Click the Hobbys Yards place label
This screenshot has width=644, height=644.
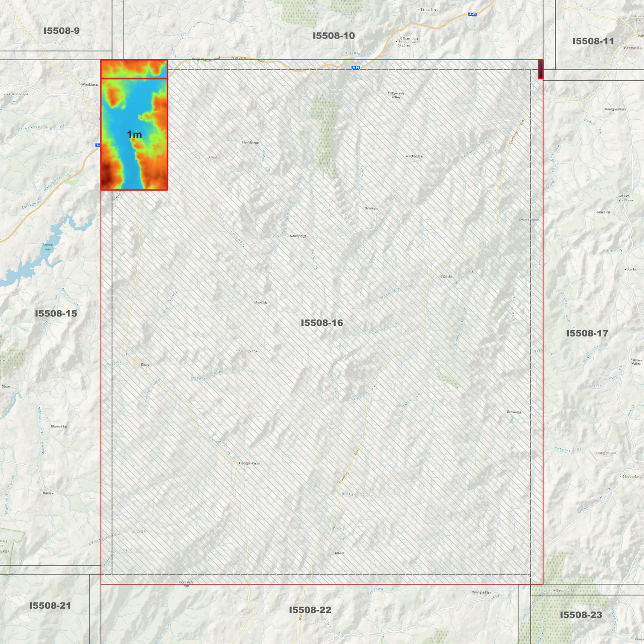(x=250, y=464)
